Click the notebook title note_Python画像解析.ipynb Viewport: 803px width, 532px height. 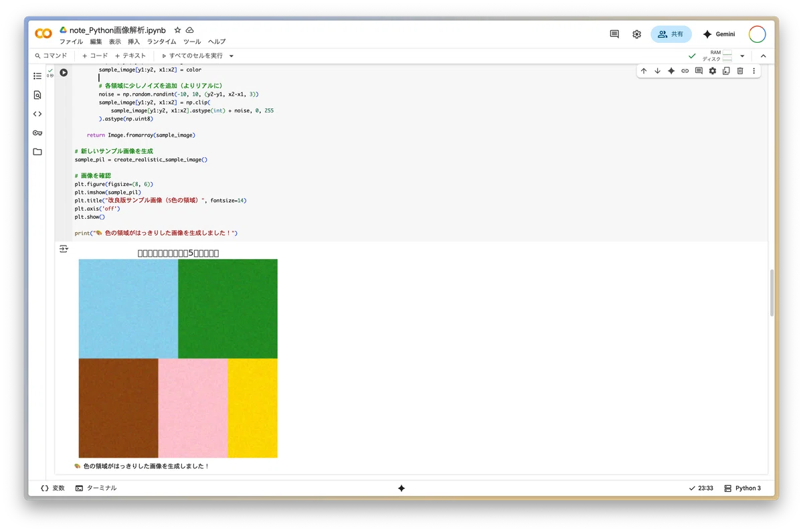click(118, 30)
